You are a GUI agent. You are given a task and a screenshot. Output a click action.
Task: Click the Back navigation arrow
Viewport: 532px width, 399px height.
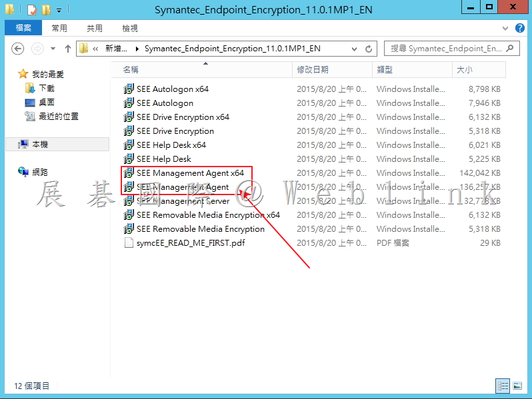click(17, 49)
